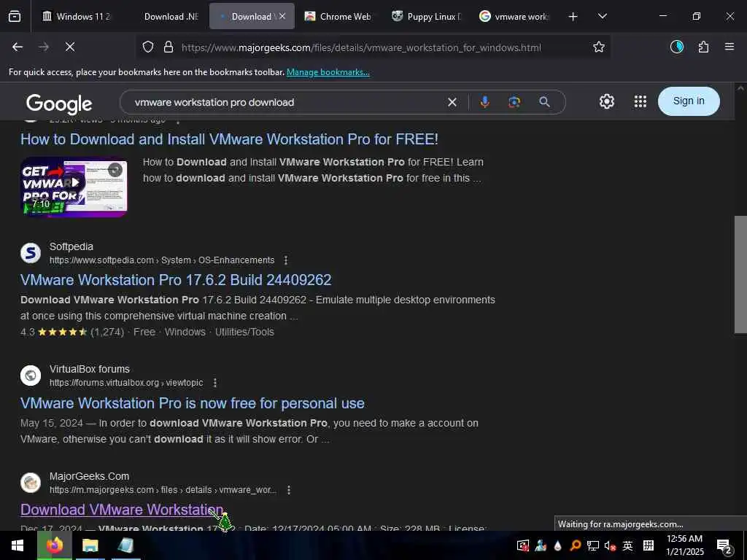Open the Firefox extensions puzzle icon

[x=703, y=47]
